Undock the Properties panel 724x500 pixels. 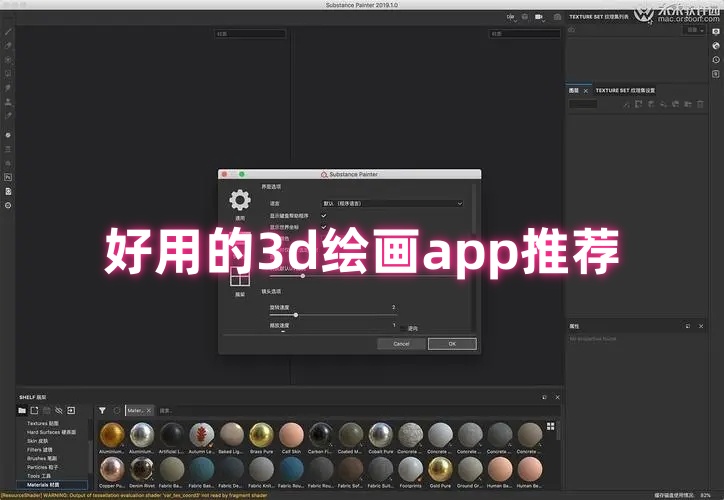pos(688,326)
